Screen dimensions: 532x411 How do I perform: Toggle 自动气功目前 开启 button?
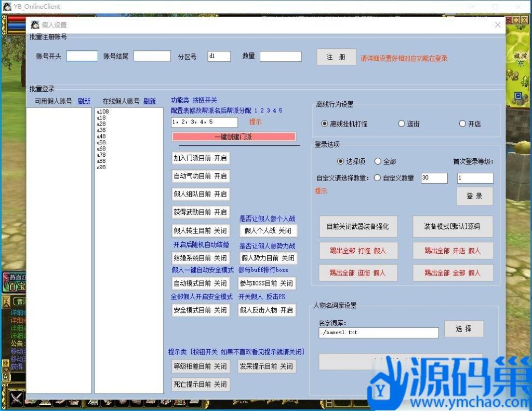point(201,176)
